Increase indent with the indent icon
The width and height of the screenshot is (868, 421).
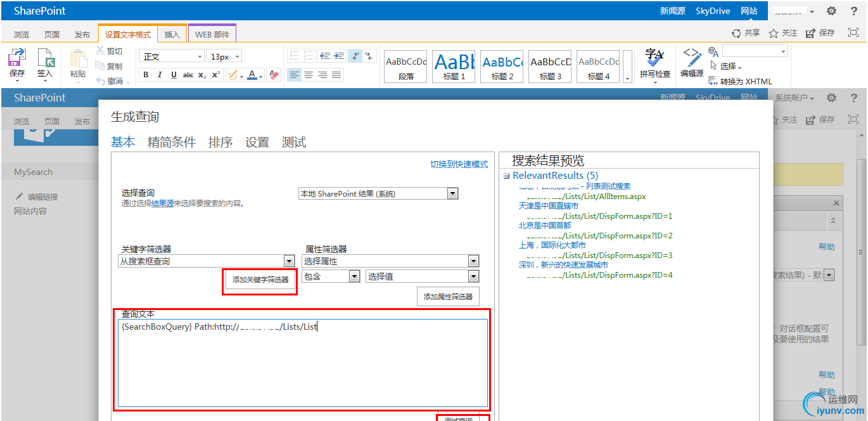[x=339, y=56]
